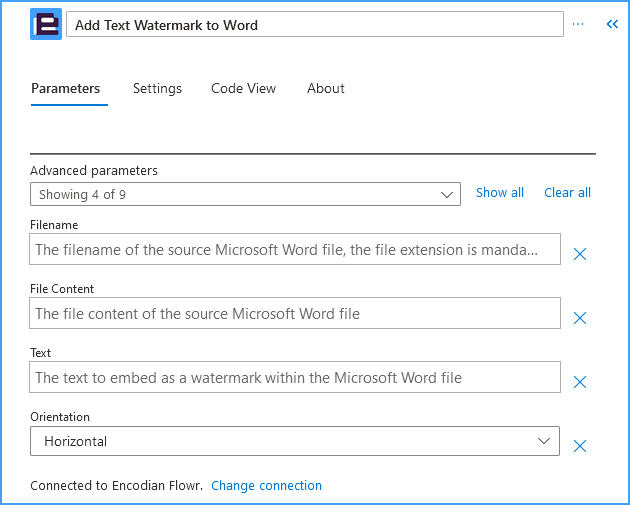Collapse the action panel with double chevron
The width and height of the screenshot is (630, 505).
(x=612, y=24)
